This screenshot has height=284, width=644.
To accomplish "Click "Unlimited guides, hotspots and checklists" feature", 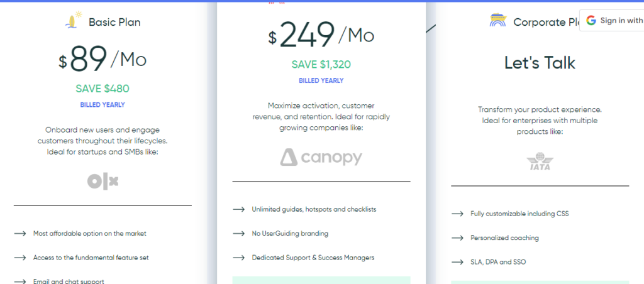I will 314,209.
